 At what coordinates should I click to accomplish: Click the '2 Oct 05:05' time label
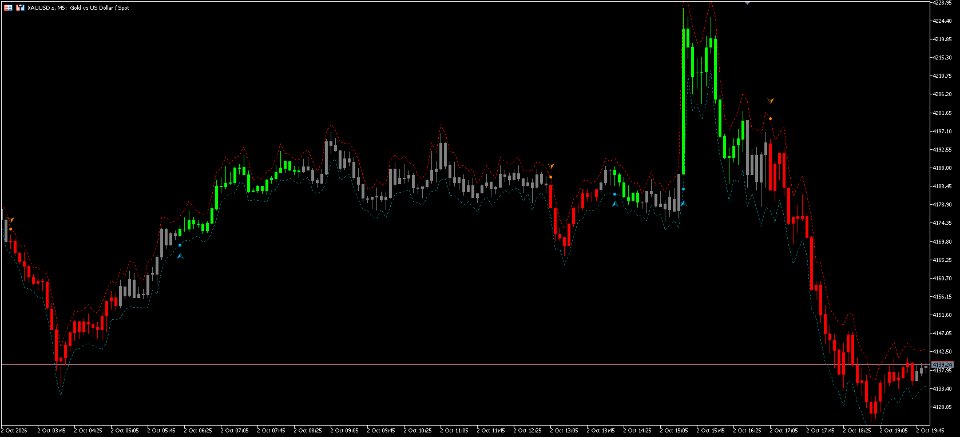pyautogui.click(x=126, y=430)
